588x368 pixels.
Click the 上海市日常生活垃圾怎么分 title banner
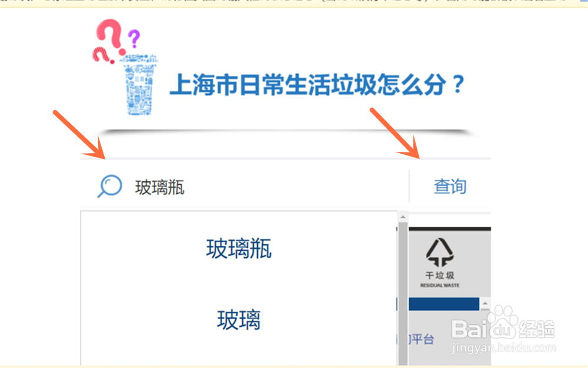[317, 84]
